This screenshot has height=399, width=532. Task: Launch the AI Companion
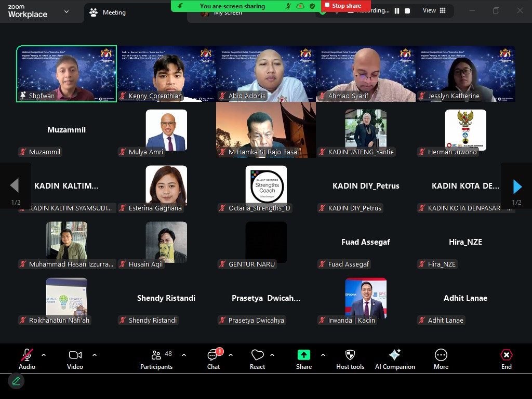(x=395, y=359)
